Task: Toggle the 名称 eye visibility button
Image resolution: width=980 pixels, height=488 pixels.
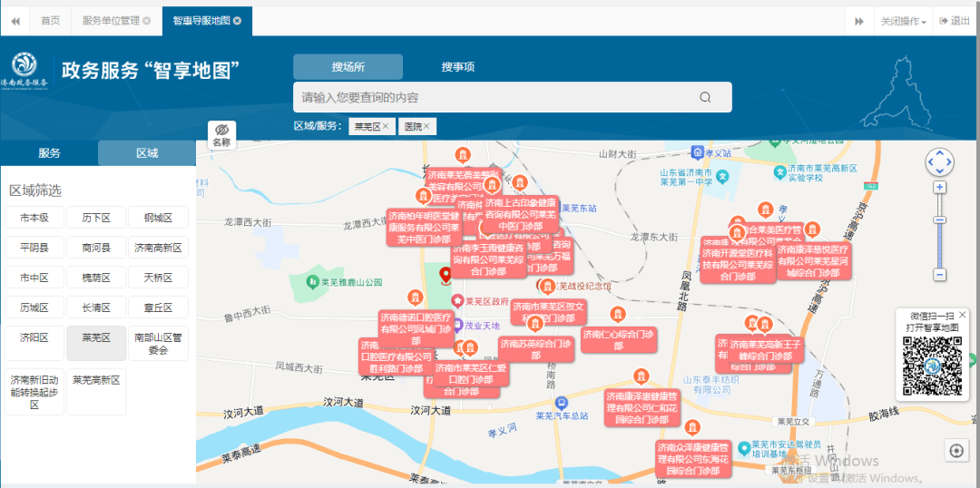Action: coord(222,134)
